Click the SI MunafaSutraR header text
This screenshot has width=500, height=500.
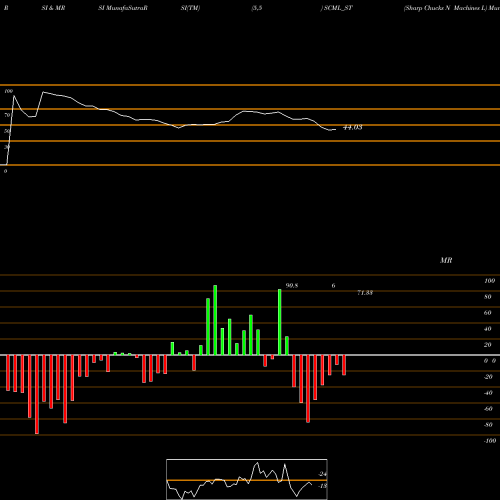[x=123, y=8]
